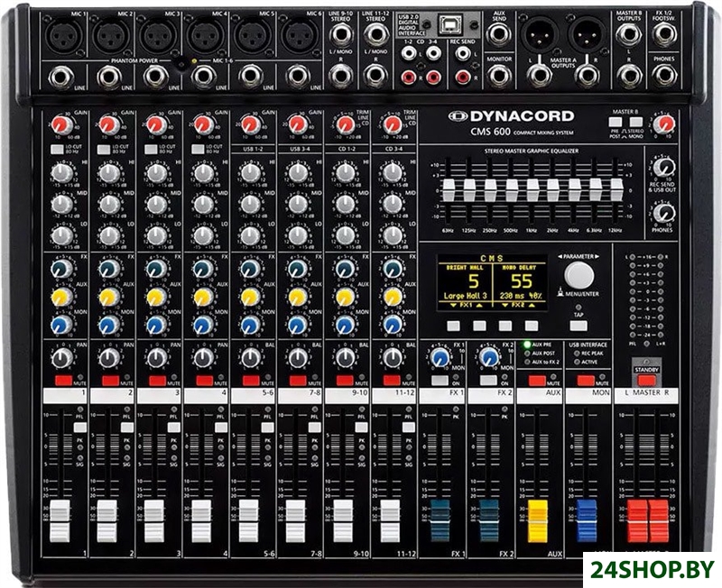Viewport: 722px width, 588px height.
Task: Click the 63Hz graphic EQ slider
Action: [x=448, y=190]
